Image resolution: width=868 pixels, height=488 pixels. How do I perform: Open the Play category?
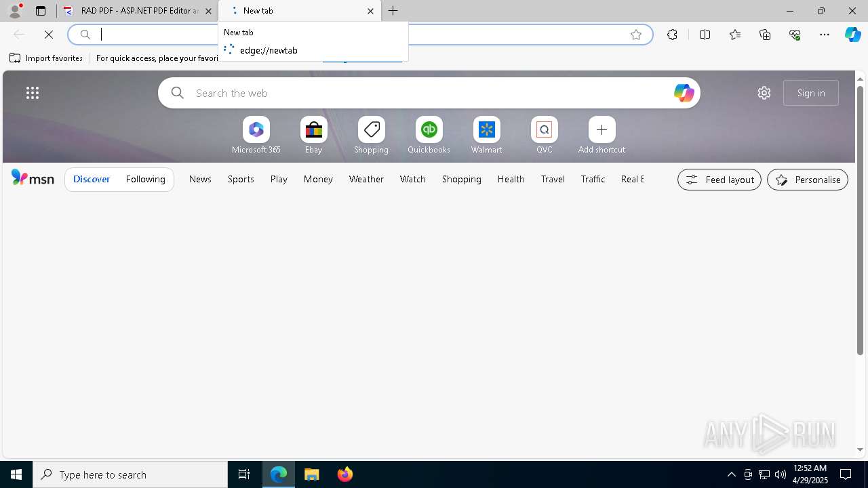279,179
